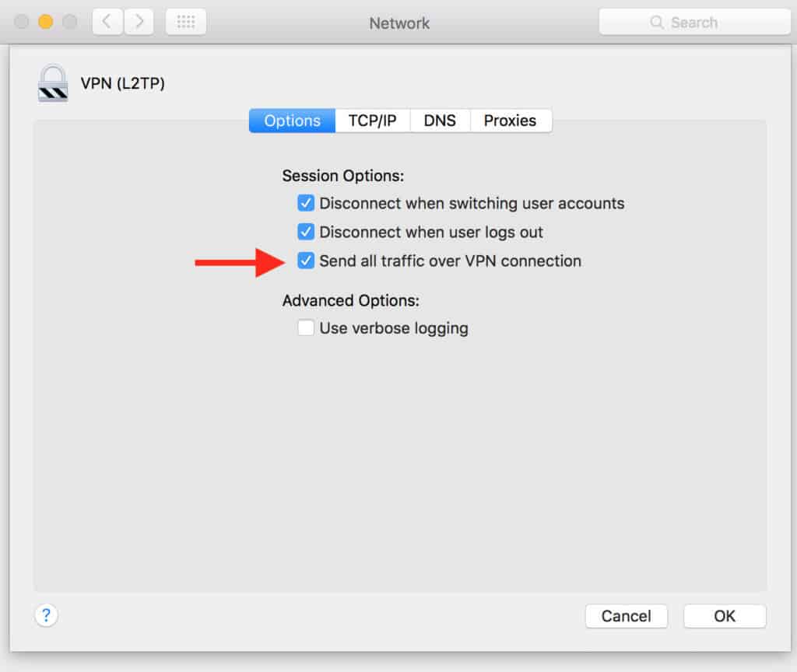Viewport: 797px width, 672px height.
Task: Switch to the TCP/IP tab
Action: (372, 121)
